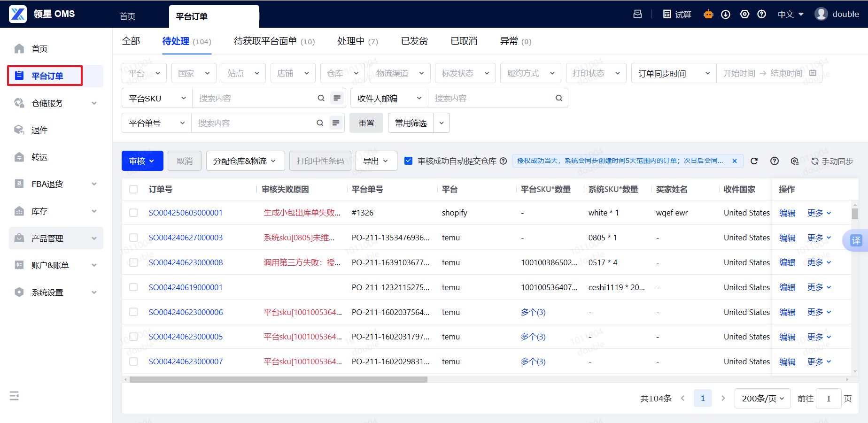Expand the 物流渠道 filter dropdown
Image resolution: width=868 pixels, height=423 pixels.
pyautogui.click(x=400, y=73)
